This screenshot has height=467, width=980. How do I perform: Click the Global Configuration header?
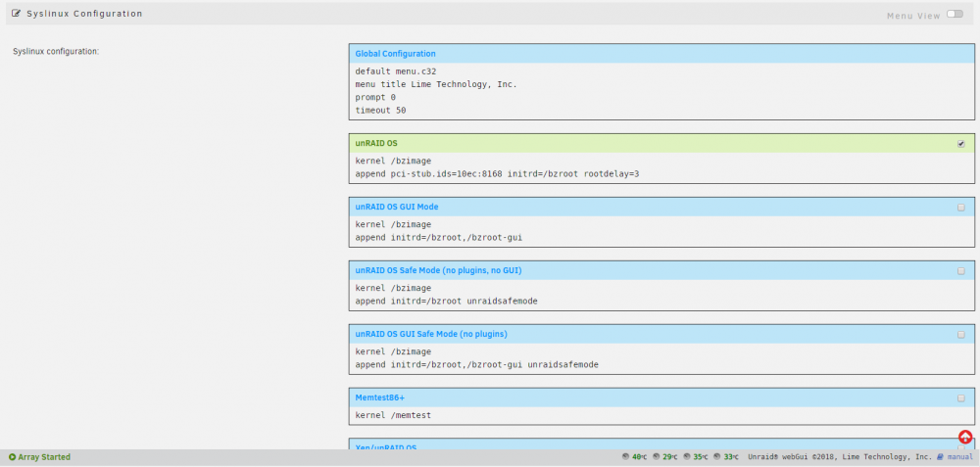661,54
